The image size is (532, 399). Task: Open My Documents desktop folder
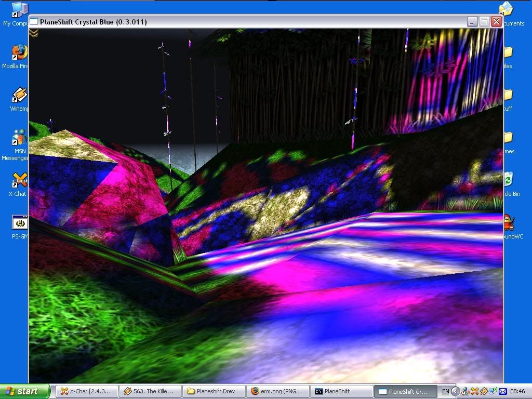click(x=507, y=10)
